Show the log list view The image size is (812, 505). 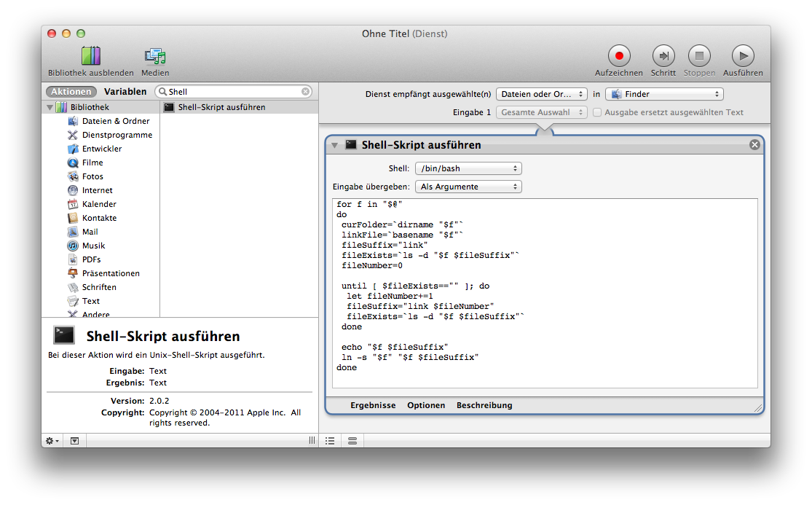[330, 441]
